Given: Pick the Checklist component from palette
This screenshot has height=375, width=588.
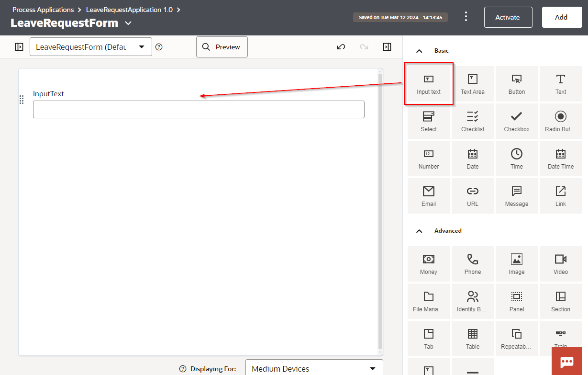Looking at the screenshot, I should 472,122.
